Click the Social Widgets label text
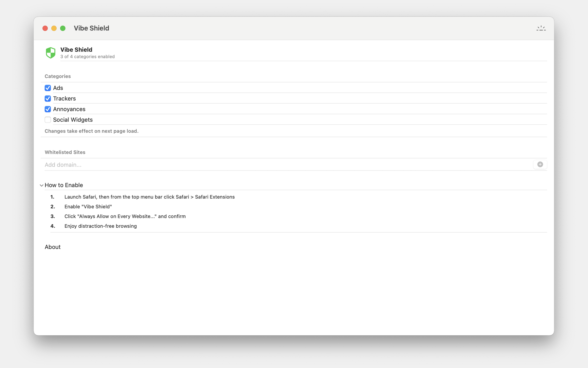588x368 pixels. pyautogui.click(x=73, y=120)
